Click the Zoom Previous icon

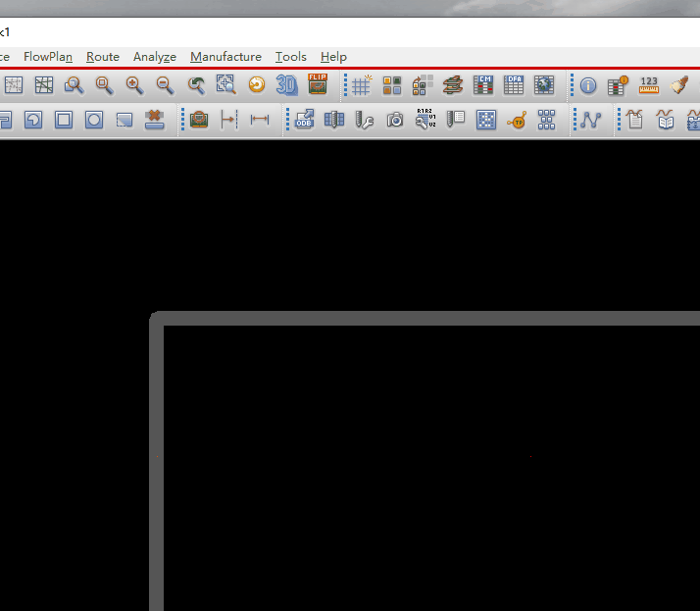tap(196, 85)
